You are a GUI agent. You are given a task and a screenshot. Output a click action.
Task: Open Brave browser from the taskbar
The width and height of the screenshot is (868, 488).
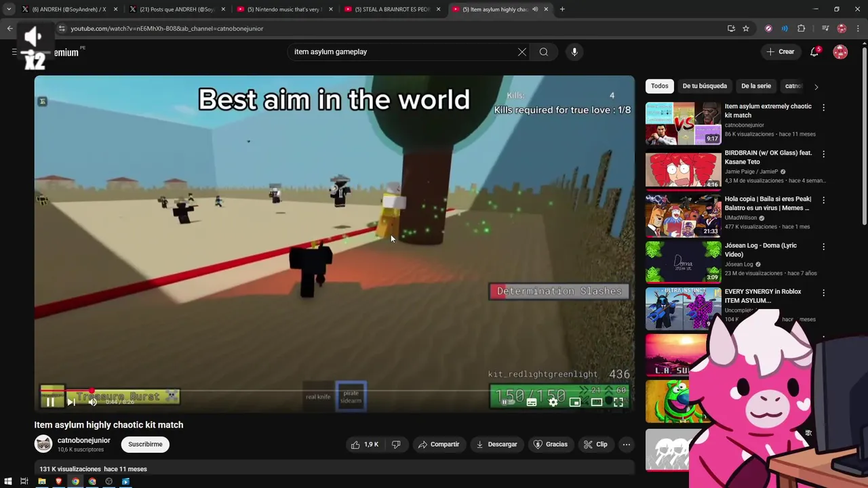tap(58, 482)
